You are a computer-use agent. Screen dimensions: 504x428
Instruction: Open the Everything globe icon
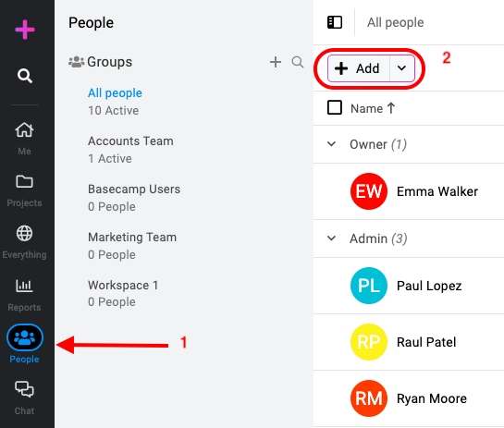coord(24,233)
